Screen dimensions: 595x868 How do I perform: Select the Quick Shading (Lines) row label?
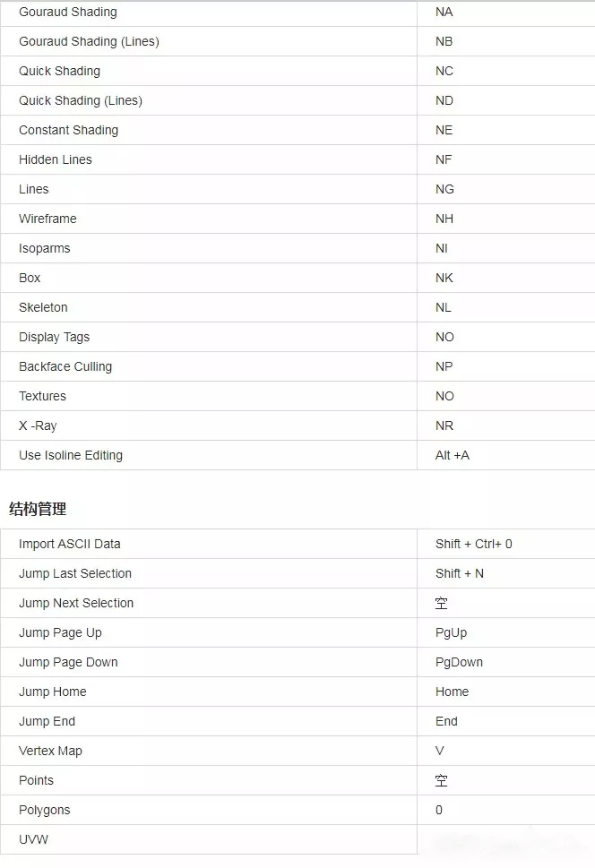point(81,100)
